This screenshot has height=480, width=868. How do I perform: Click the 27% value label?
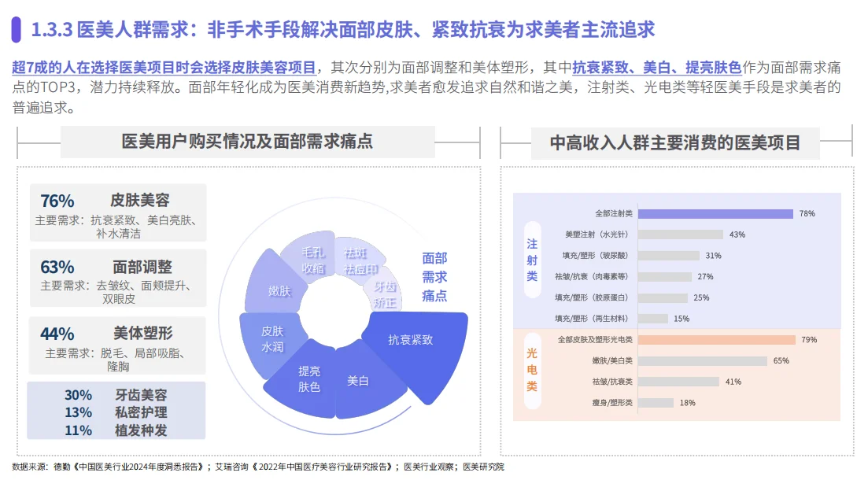pos(705,277)
